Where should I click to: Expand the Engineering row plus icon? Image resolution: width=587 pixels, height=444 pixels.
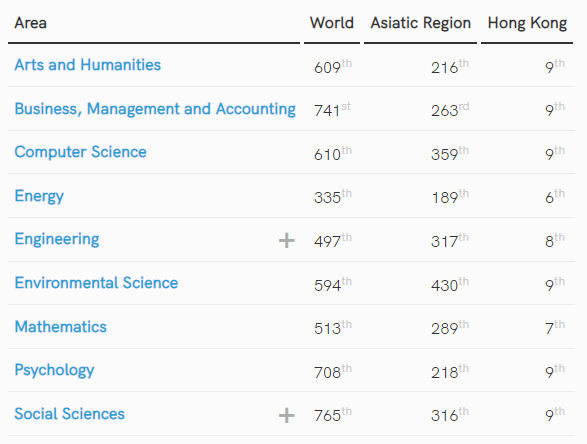coord(286,240)
